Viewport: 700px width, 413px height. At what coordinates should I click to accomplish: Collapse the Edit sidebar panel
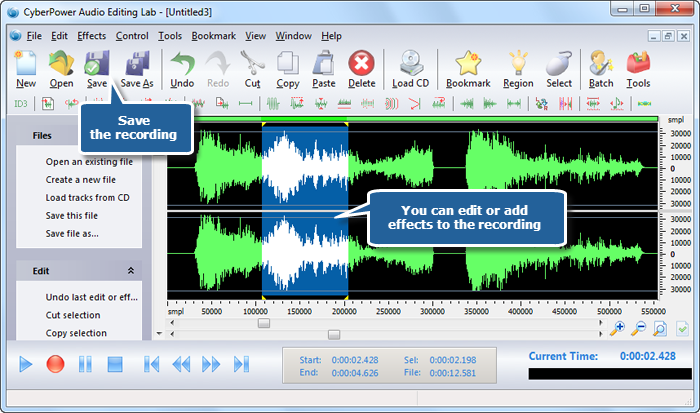click(x=131, y=271)
